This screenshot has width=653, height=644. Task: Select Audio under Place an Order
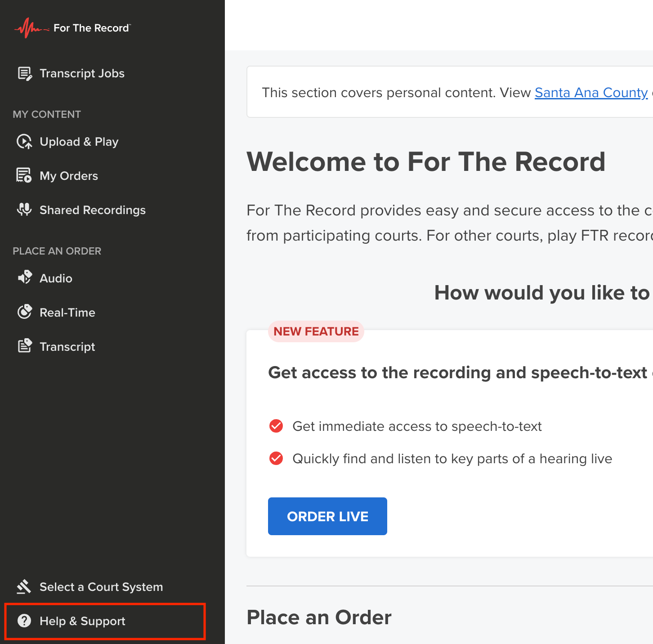(56, 278)
